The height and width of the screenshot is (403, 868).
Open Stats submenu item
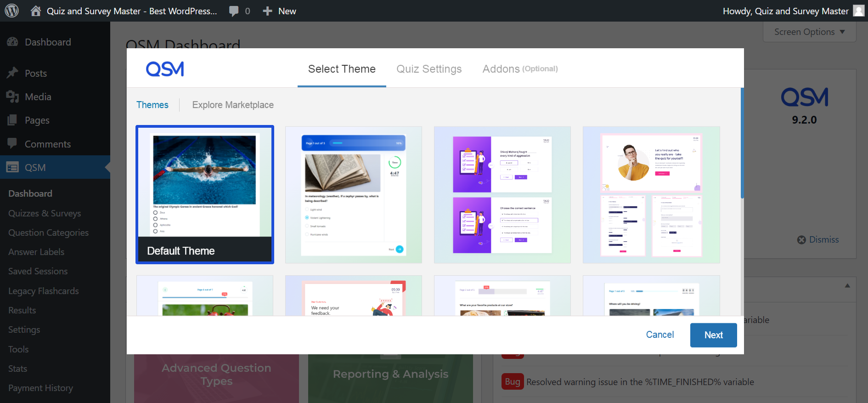click(x=17, y=369)
